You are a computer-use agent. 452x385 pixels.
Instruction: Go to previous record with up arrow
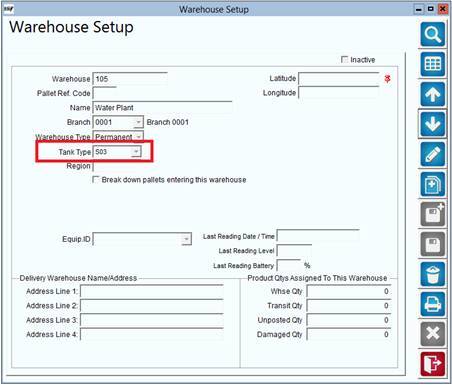pos(433,94)
